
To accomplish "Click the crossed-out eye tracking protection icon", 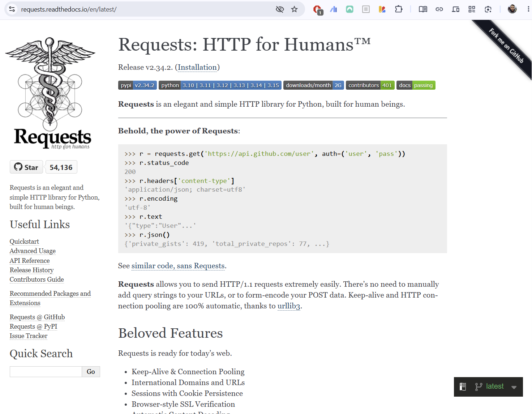I will point(280,9).
